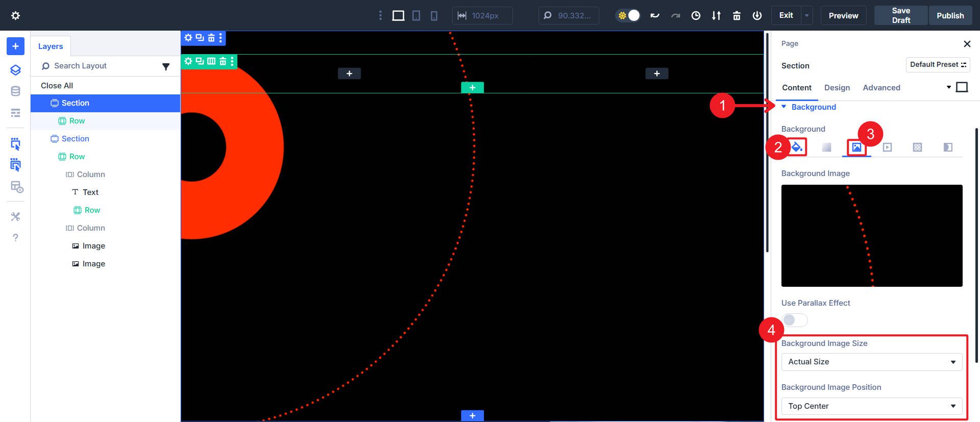Toggle the light/dark mode switch
Image resolution: width=980 pixels, height=422 pixels.
point(628,16)
